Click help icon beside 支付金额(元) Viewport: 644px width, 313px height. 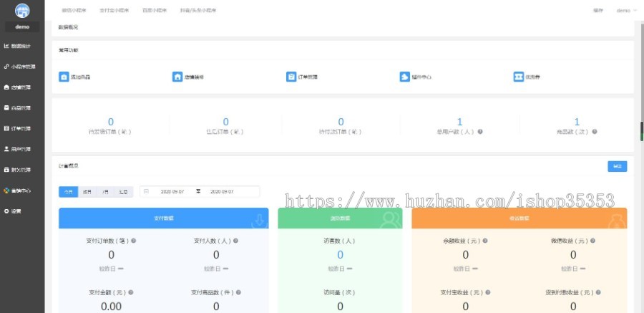[131, 292]
